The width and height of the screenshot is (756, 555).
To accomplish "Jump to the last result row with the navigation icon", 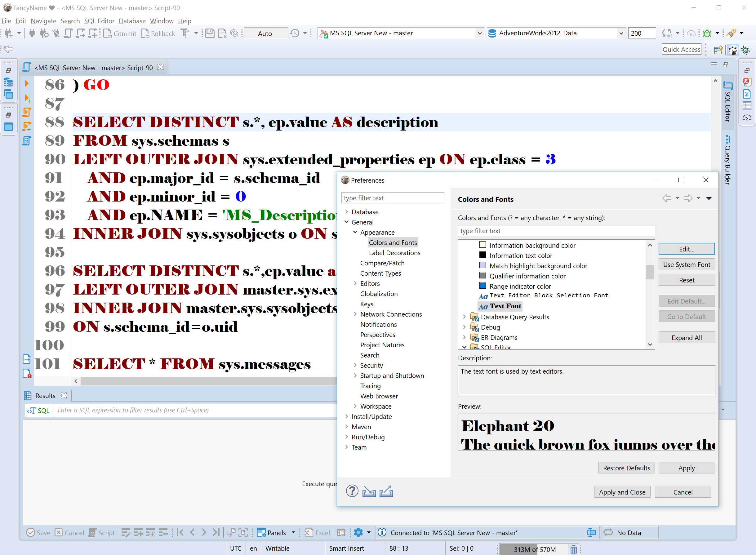I will [x=216, y=532].
